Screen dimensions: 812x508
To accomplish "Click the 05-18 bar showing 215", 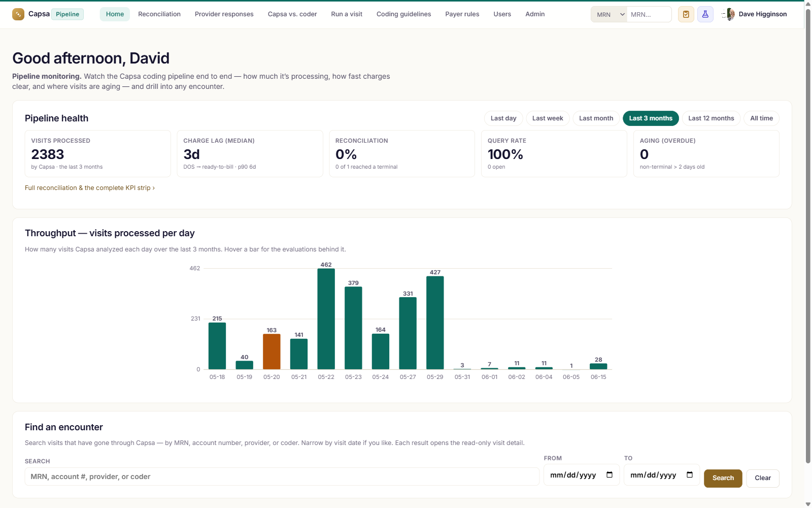I will 217,346.
